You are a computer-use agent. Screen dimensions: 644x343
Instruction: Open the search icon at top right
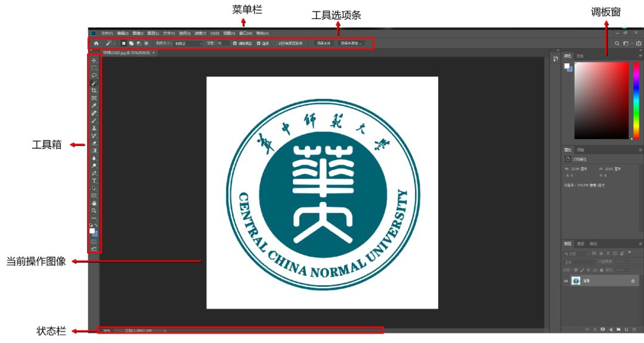coord(617,43)
